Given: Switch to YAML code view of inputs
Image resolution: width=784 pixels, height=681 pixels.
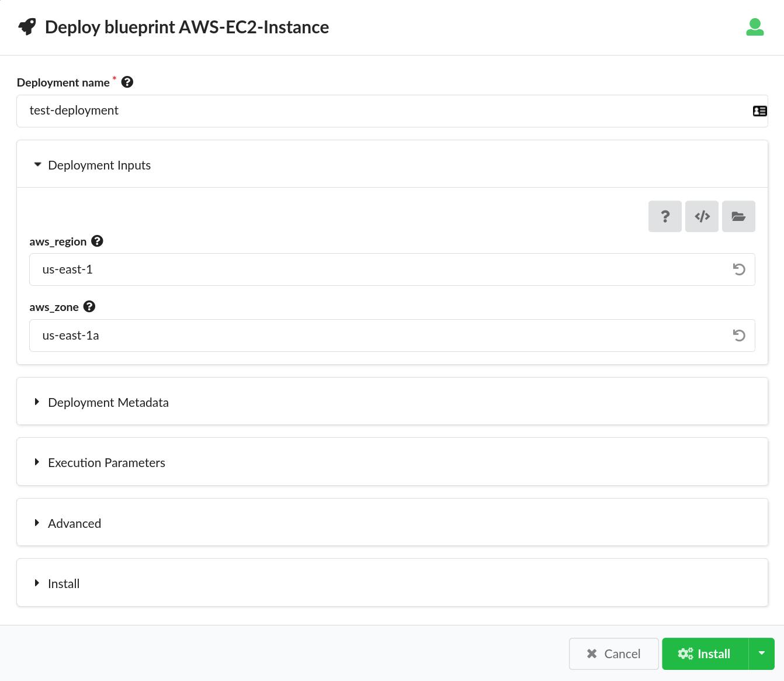Looking at the screenshot, I should pos(702,216).
